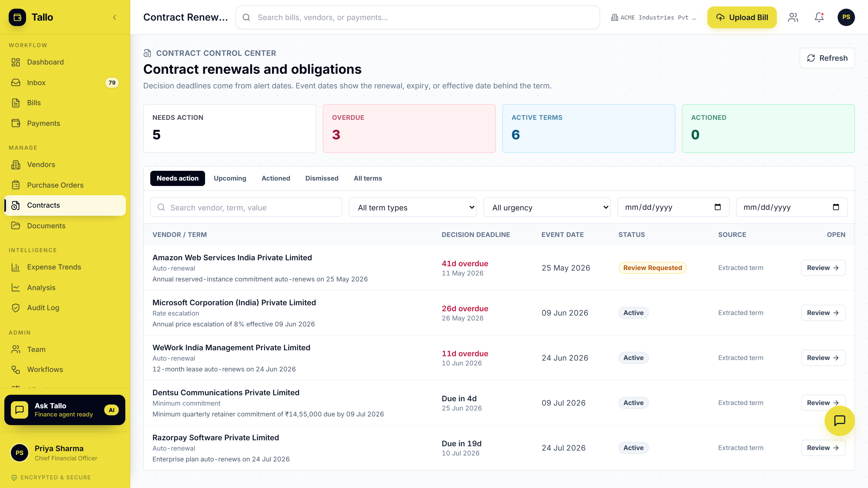Click the Tallo logo icon

pos(17,17)
